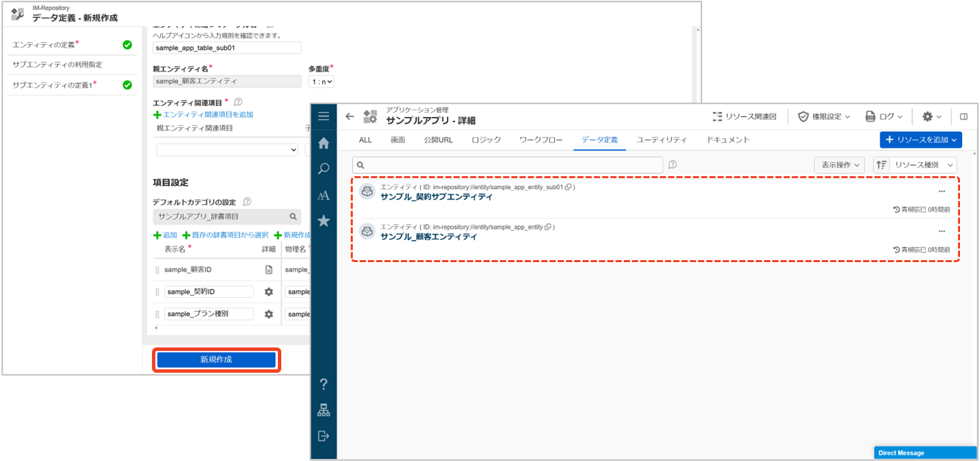Click the resource search input field
Viewport: 980px width, 461px height.
click(508, 165)
